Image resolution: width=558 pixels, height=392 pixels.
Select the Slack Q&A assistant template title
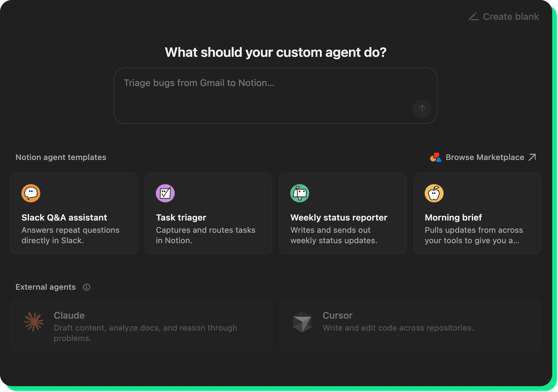click(x=64, y=217)
